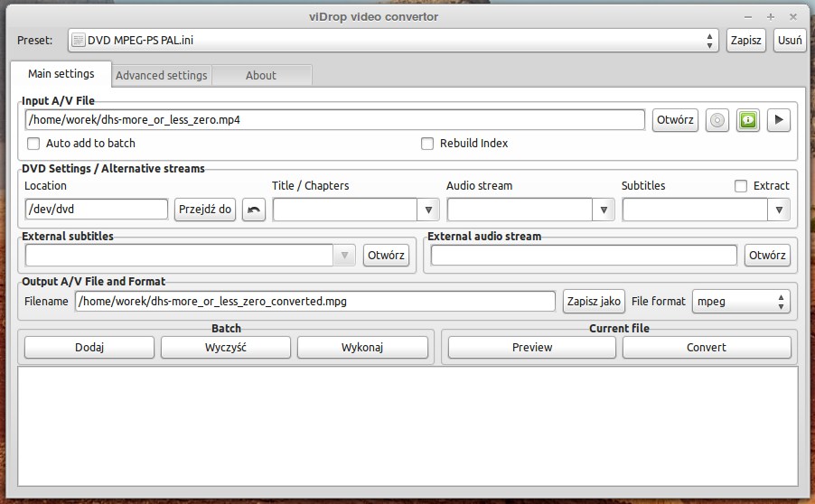Screen dimensions: 815x504
Task: Click the document icon in Preset box
Action: coord(78,40)
